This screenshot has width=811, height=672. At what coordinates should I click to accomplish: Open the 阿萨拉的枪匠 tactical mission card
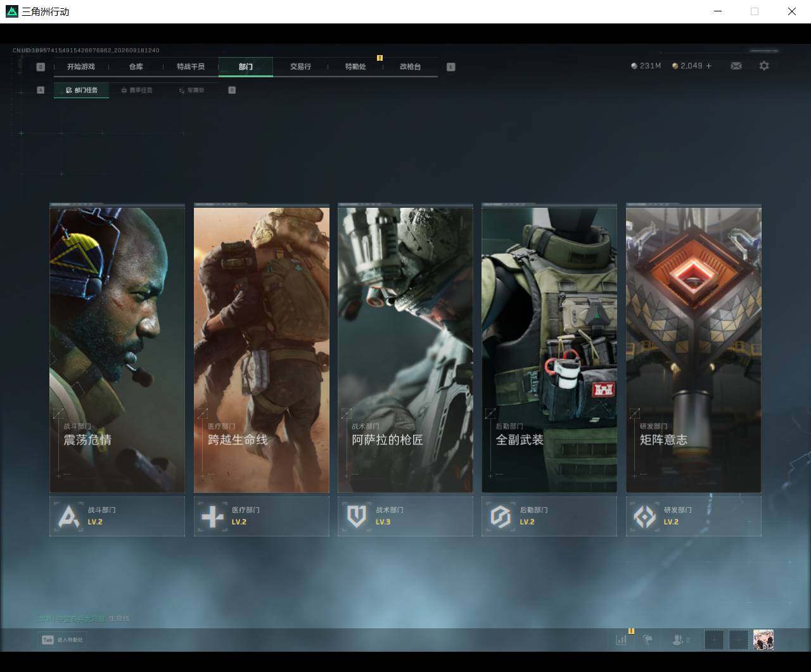[x=405, y=348]
